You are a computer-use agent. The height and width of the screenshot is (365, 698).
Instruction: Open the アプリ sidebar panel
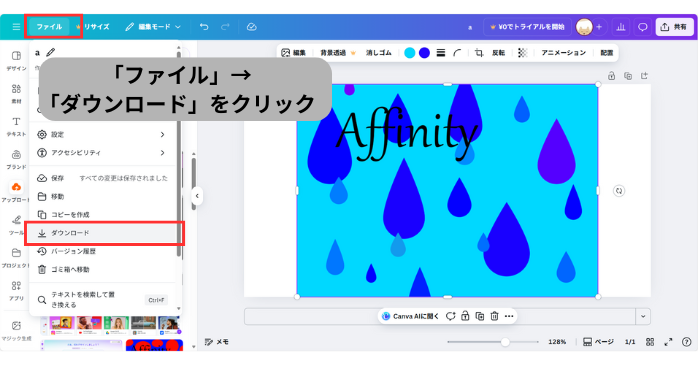pyautogui.click(x=16, y=291)
